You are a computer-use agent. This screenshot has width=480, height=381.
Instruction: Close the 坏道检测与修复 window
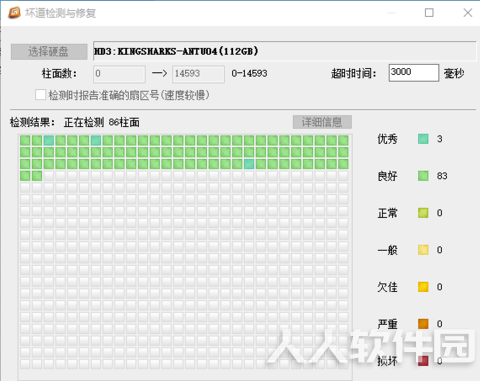(468, 13)
